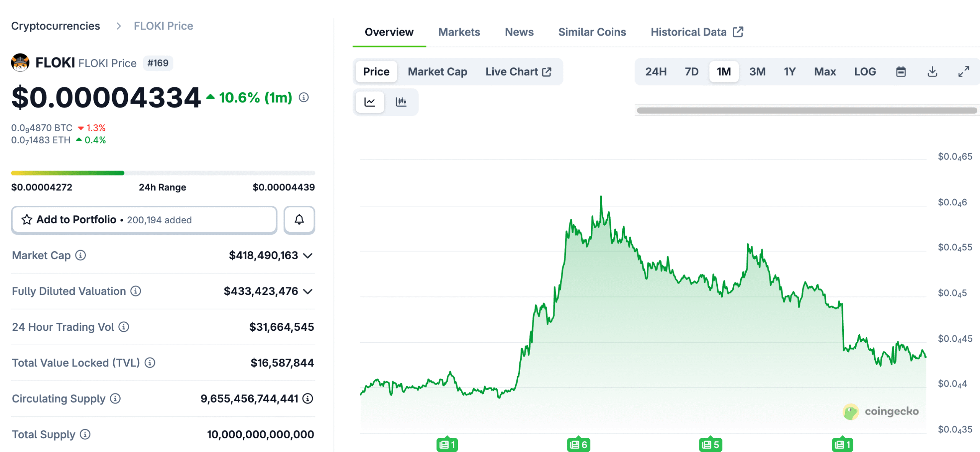The width and height of the screenshot is (980, 452).
Task: Select the 1Y time range
Action: 790,72
